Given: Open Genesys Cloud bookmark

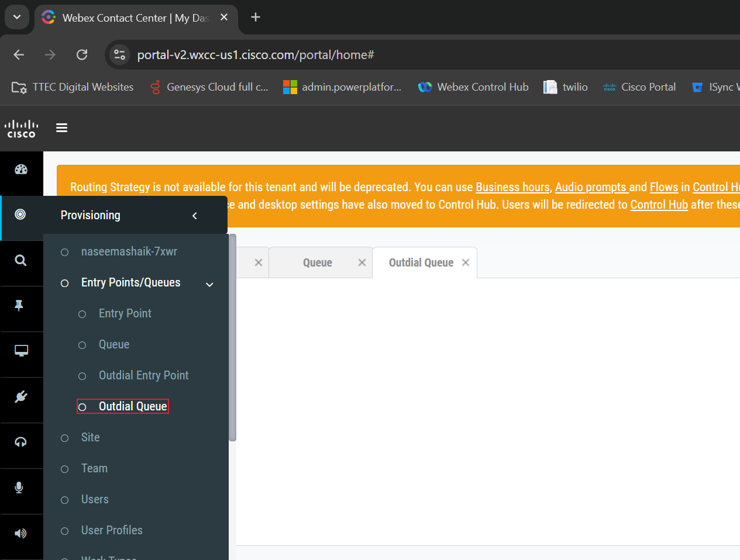Looking at the screenshot, I should pyautogui.click(x=209, y=87).
